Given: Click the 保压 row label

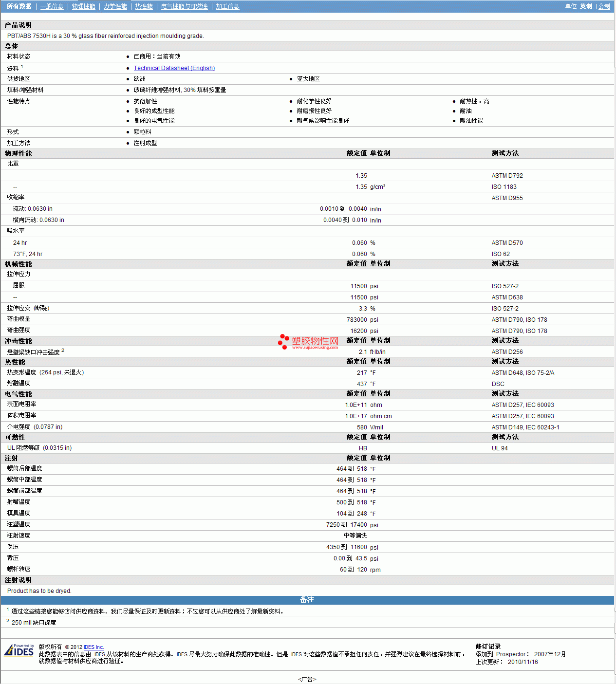Looking at the screenshot, I should (13, 547).
